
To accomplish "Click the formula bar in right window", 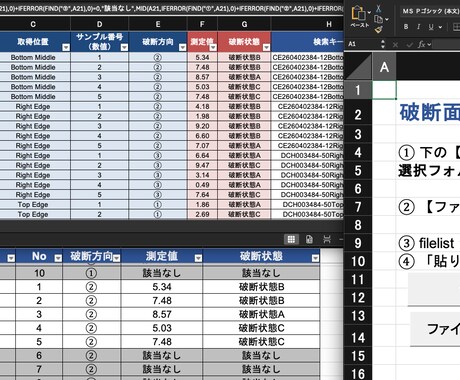I will (447, 44).
